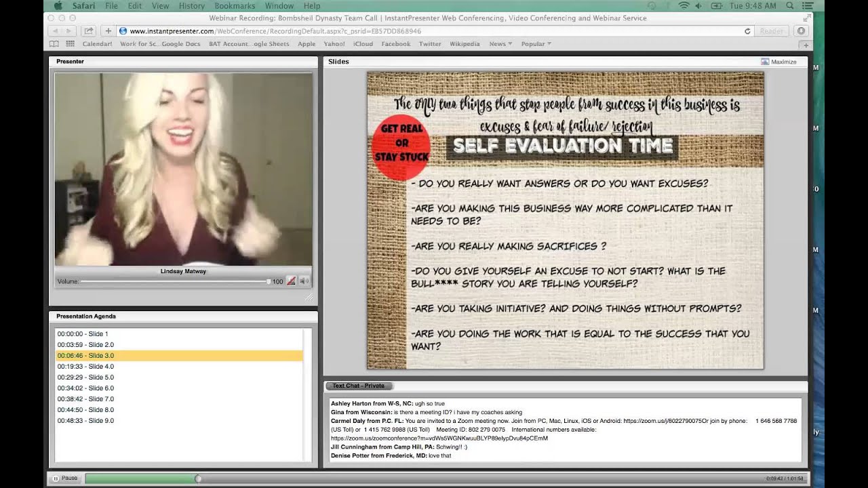Open the Time Machine menu bar icon
Image resolution: width=868 pixels, height=488 pixels.
652,6
